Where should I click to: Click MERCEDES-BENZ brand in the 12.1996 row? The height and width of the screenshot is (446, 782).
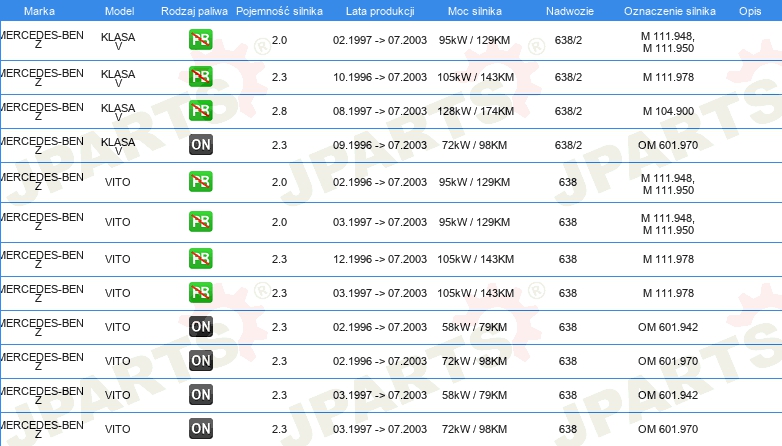[x=42, y=259]
